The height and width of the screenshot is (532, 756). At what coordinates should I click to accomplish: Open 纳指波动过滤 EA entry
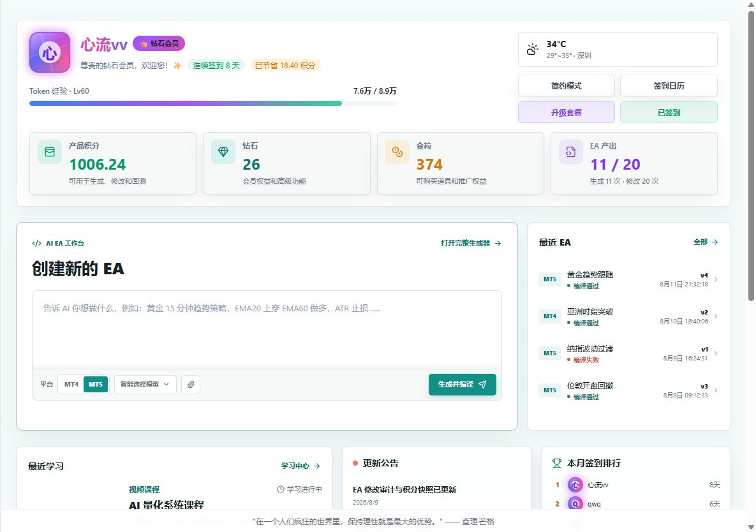tap(628, 353)
